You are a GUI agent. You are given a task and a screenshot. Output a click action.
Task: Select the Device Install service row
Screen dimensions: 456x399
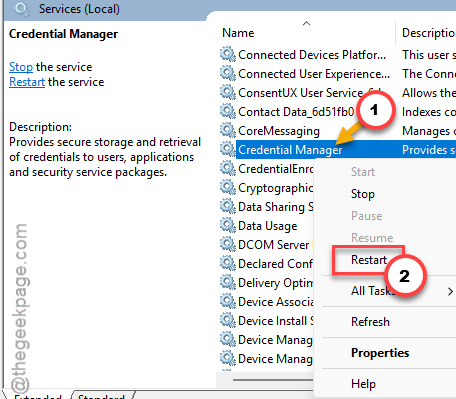click(x=275, y=321)
